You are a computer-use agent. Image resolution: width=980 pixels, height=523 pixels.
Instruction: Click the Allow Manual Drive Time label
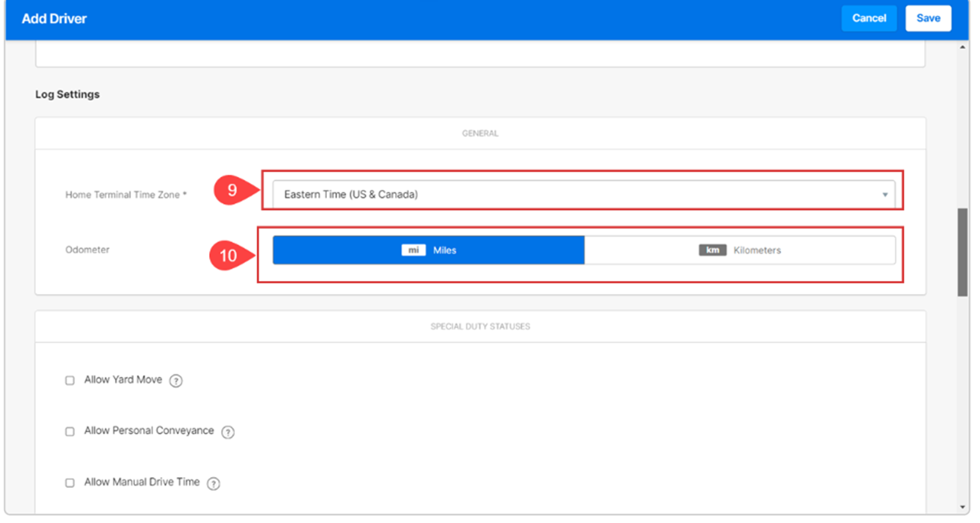pyautogui.click(x=142, y=482)
